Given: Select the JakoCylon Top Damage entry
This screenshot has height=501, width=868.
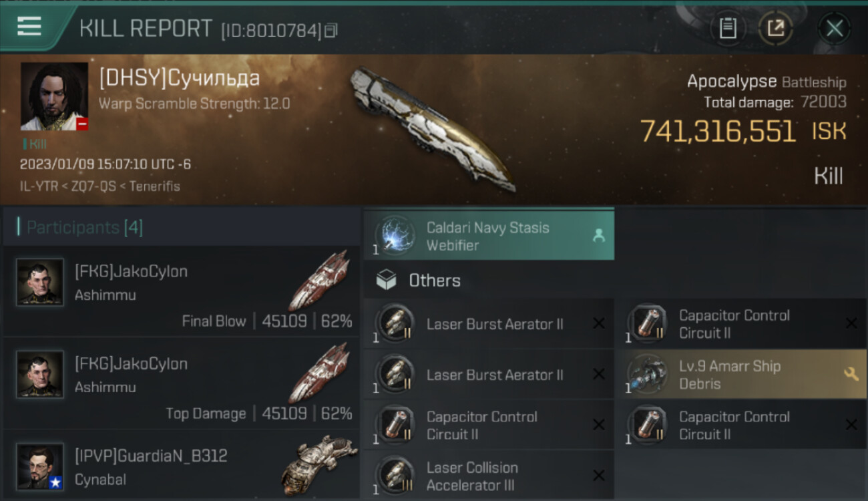Looking at the screenshot, I should [181, 383].
